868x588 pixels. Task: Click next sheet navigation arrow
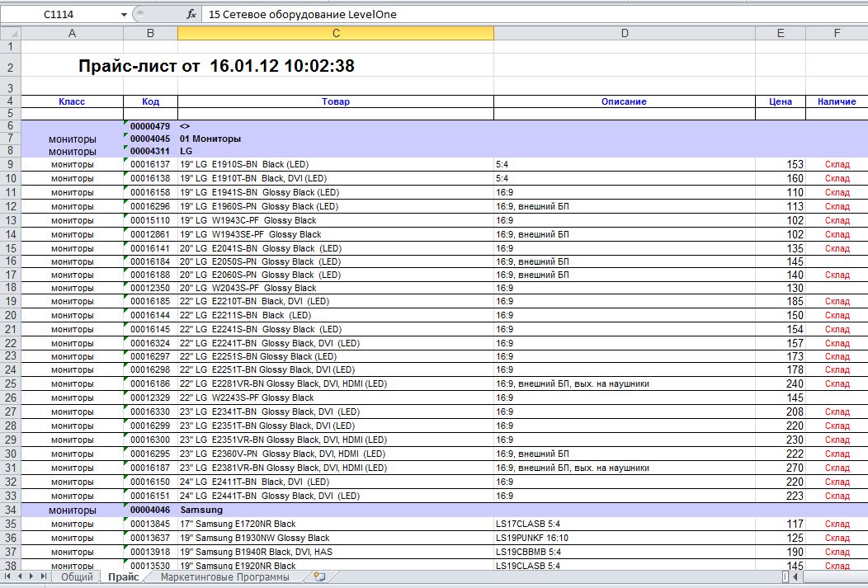click(31, 576)
